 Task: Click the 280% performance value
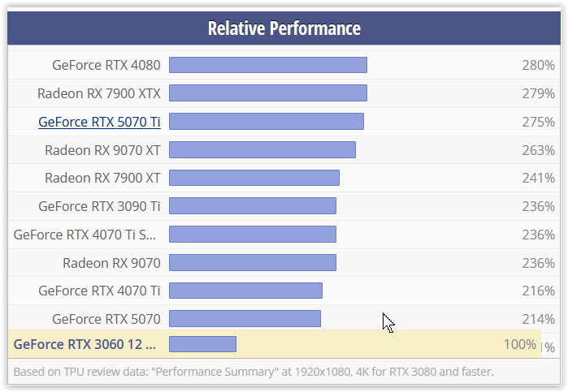pos(538,65)
